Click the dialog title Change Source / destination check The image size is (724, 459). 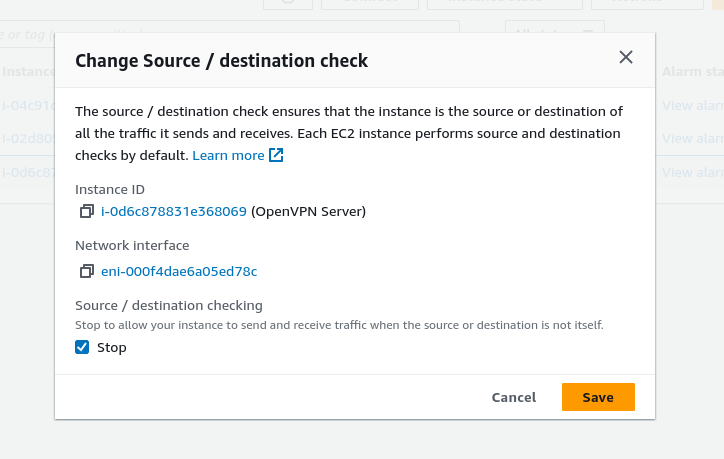[x=222, y=60]
